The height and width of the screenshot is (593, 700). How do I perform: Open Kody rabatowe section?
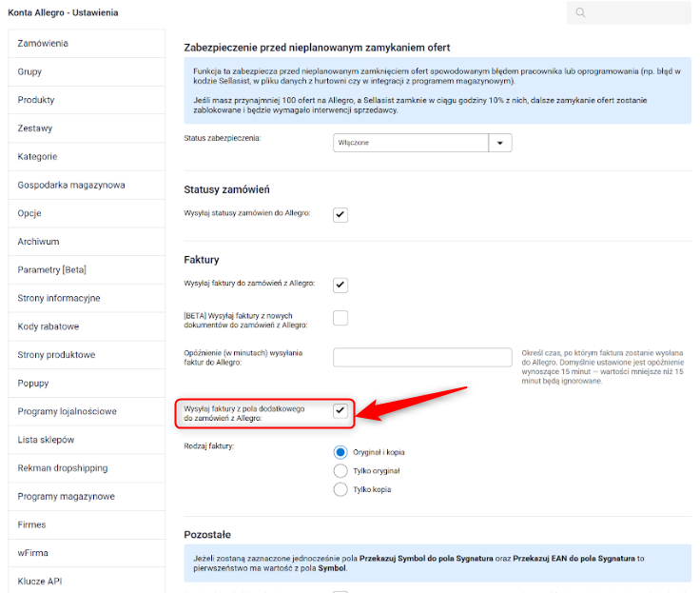(48, 326)
